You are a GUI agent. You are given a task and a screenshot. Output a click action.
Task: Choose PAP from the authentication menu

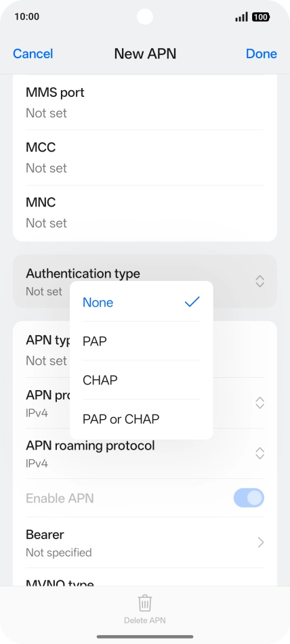(142, 341)
